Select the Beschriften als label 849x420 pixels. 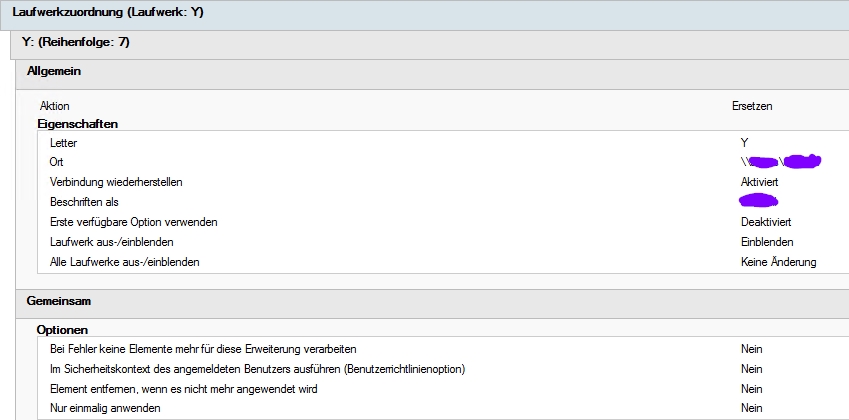point(84,202)
